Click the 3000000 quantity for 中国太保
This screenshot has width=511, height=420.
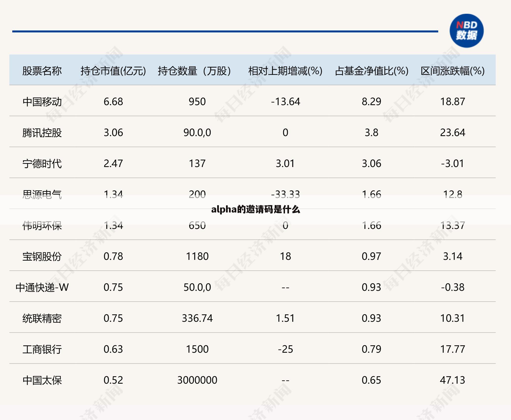click(x=197, y=380)
